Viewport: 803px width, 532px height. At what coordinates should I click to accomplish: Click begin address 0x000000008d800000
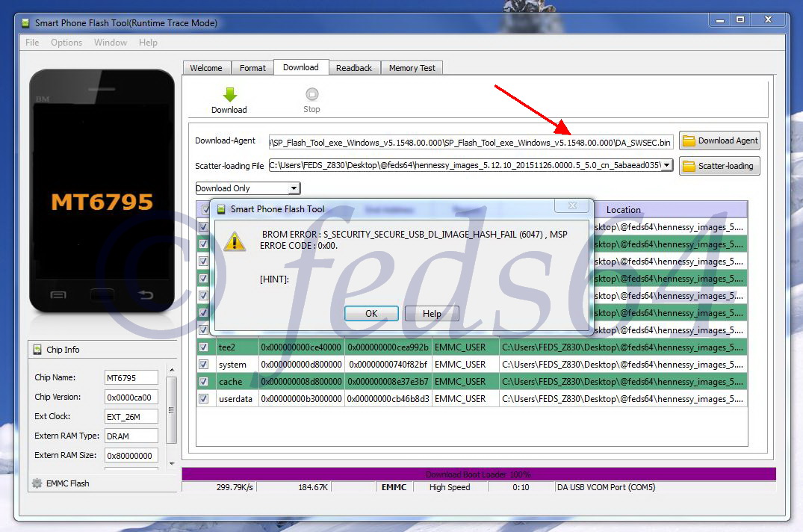click(x=301, y=382)
